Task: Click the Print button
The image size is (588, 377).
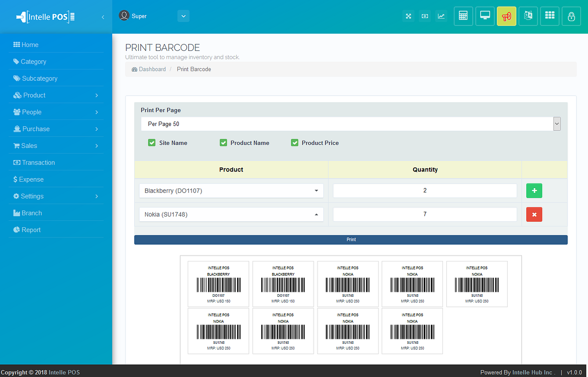Action: 351,239
